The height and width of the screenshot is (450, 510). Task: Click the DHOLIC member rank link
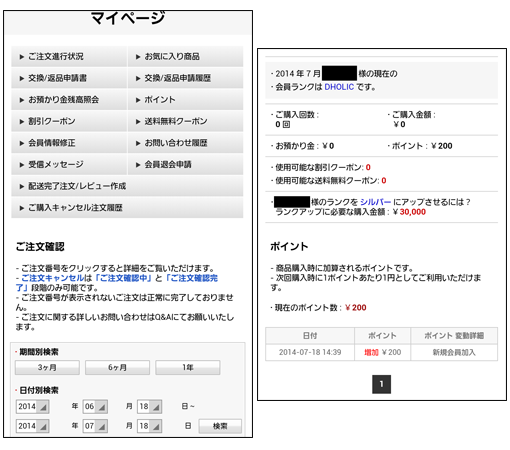pyautogui.click(x=339, y=87)
